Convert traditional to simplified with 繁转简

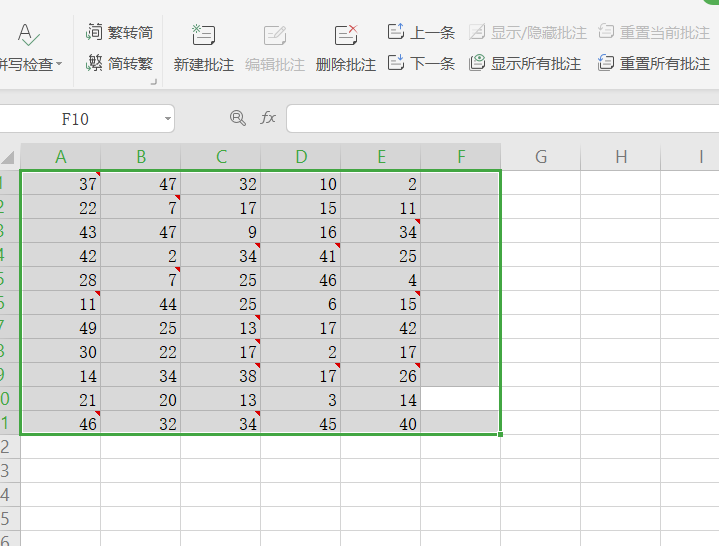click(119, 33)
